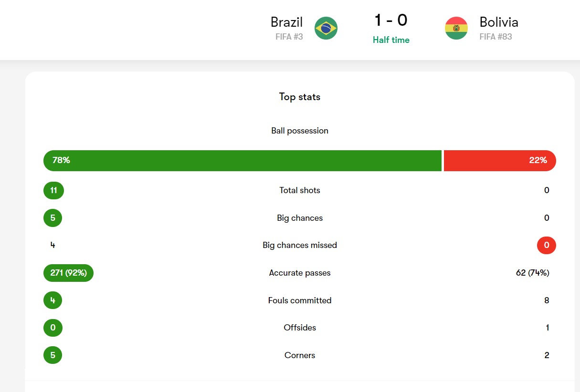Click Brazil's green offsides badge

[53, 328]
